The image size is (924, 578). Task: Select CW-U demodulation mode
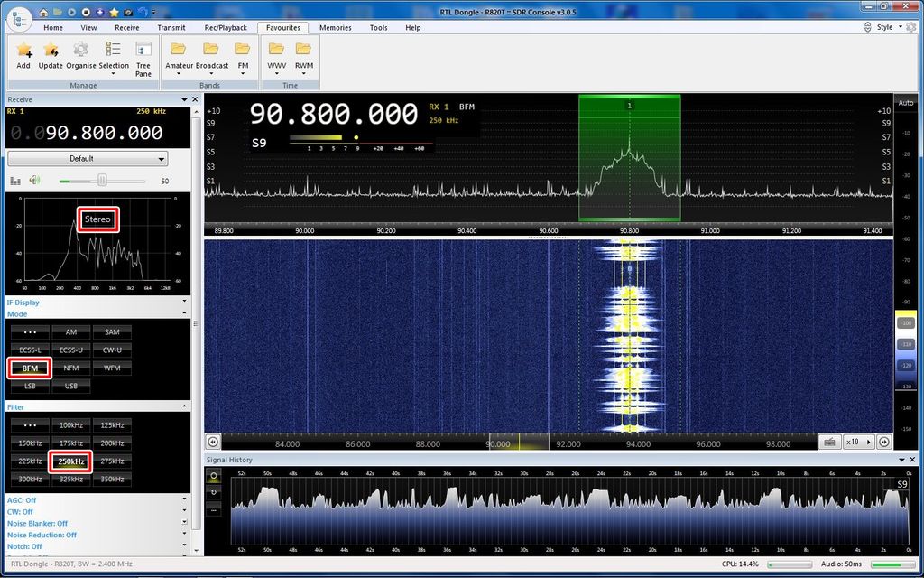112,350
